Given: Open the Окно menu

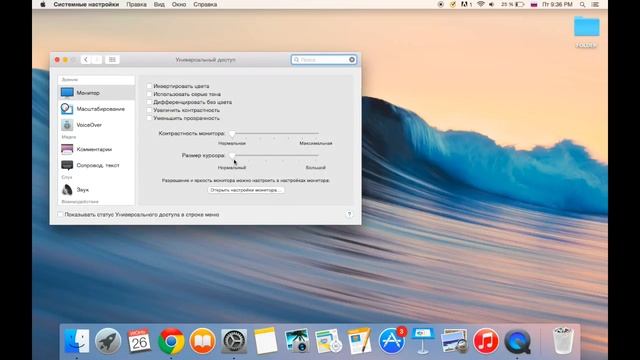Looking at the screenshot, I should (x=179, y=4).
